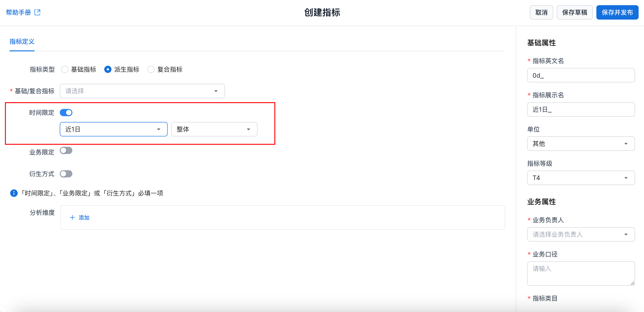The width and height of the screenshot is (644, 312).
Task: Click the 保存并发布 button
Action: pyautogui.click(x=617, y=12)
